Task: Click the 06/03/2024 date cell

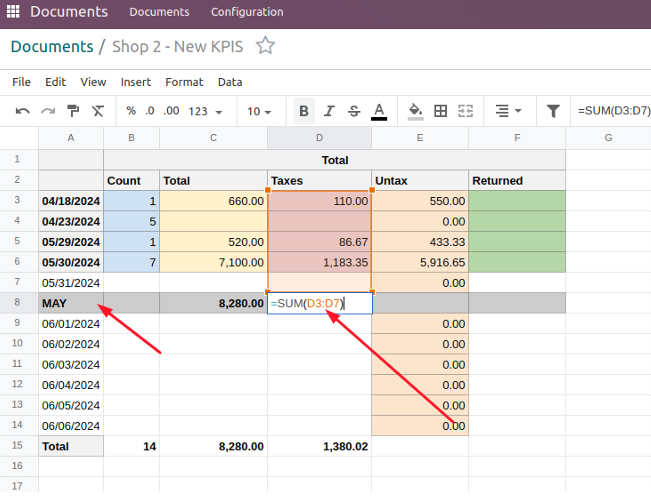Action: (71, 365)
